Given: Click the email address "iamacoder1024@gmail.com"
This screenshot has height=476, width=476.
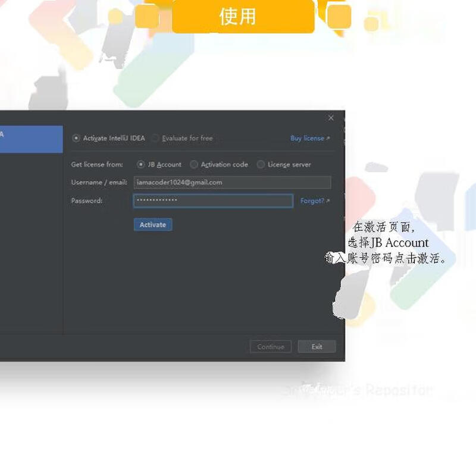Looking at the screenshot, I should pos(178,183).
